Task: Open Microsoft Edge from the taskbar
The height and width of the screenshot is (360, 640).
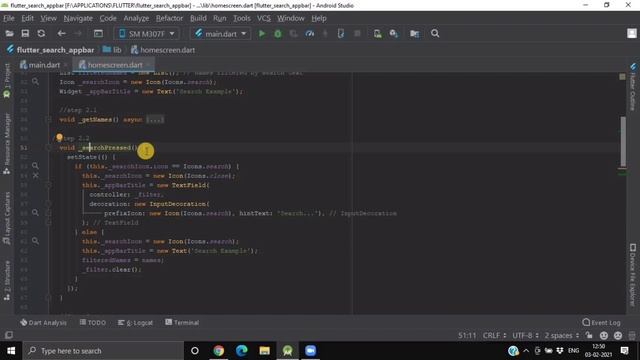Action: pos(242,351)
